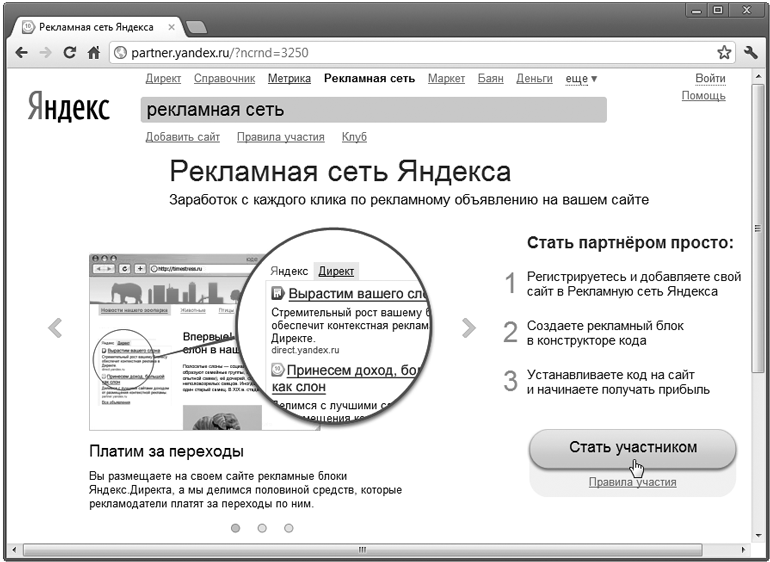Click the "Стать участником" button
This screenshot has width=770, height=562.
tap(632, 447)
